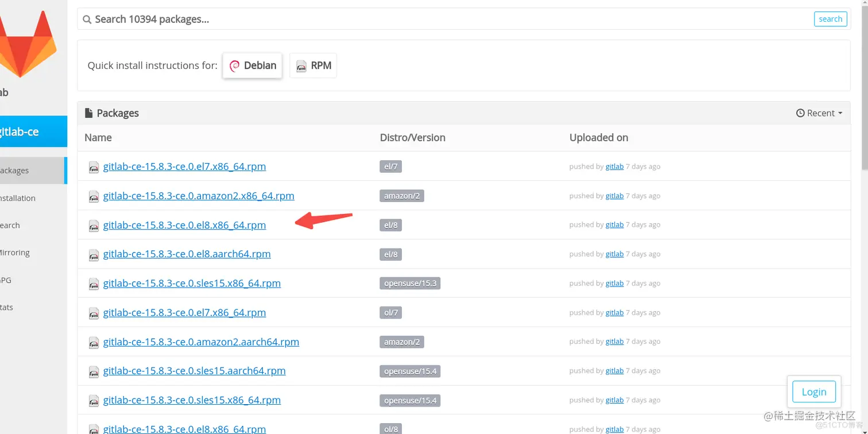Click the GitLab fox logo
The height and width of the screenshot is (434, 868).
click(28, 43)
